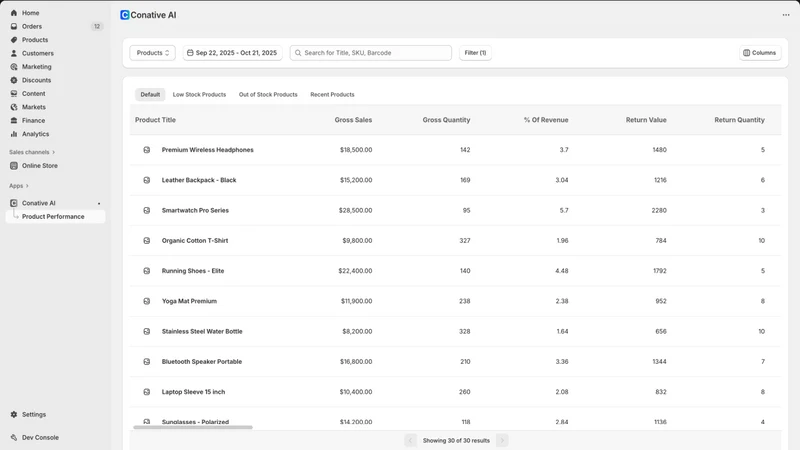The width and height of the screenshot is (800, 450).
Task: Click the Analytics bar chart icon
Action: click(14, 134)
